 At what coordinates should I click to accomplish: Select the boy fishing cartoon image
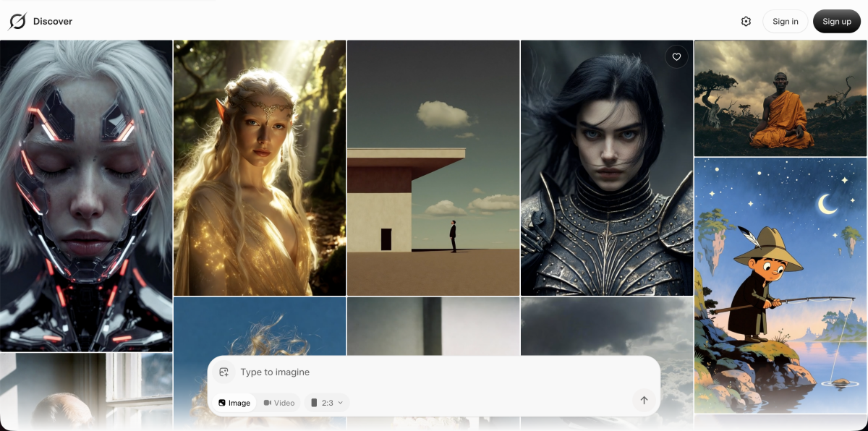[x=780, y=282]
